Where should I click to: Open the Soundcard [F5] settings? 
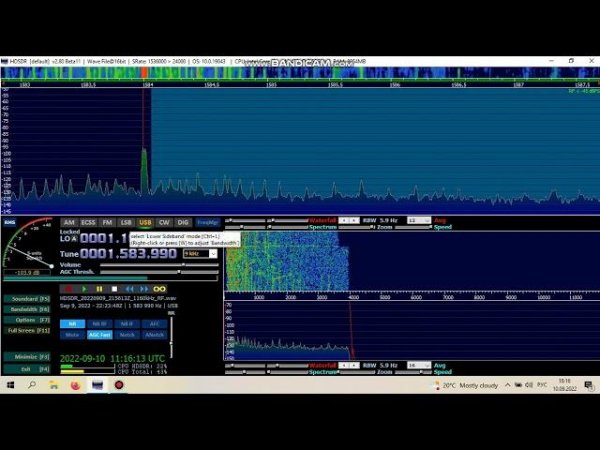(x=27, y=299)
